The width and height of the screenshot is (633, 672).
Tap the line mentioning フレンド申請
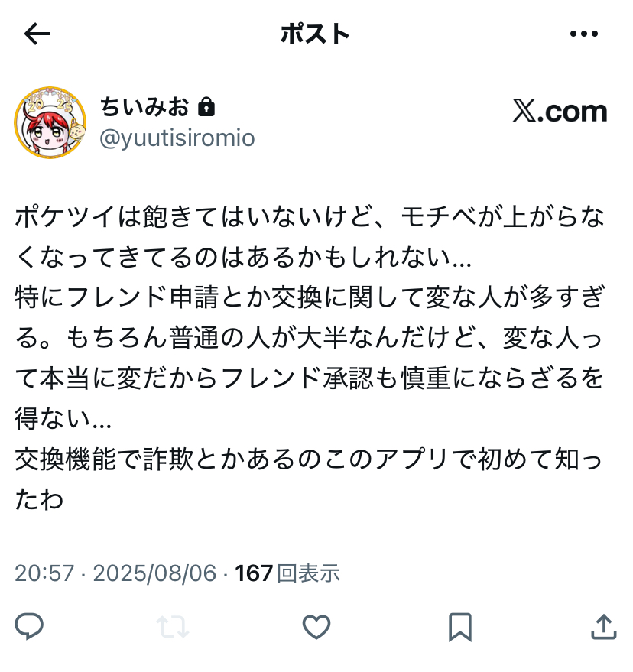pyautogui.click(x=310, y=297)
